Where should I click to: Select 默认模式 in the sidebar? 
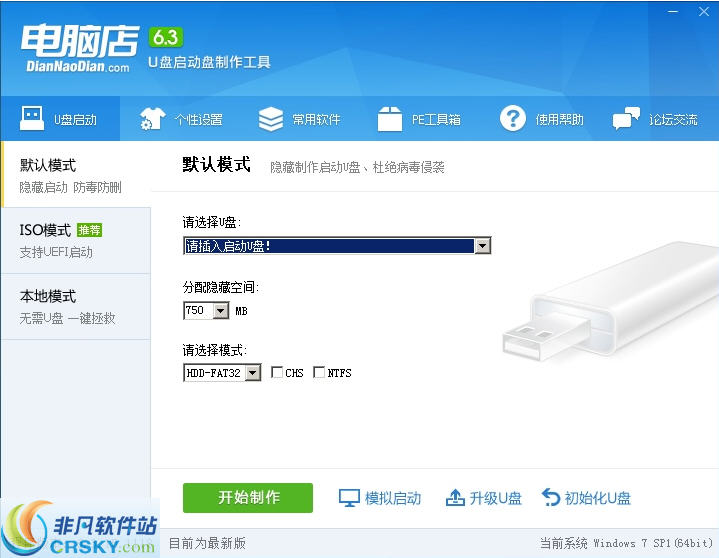(75, 175)
